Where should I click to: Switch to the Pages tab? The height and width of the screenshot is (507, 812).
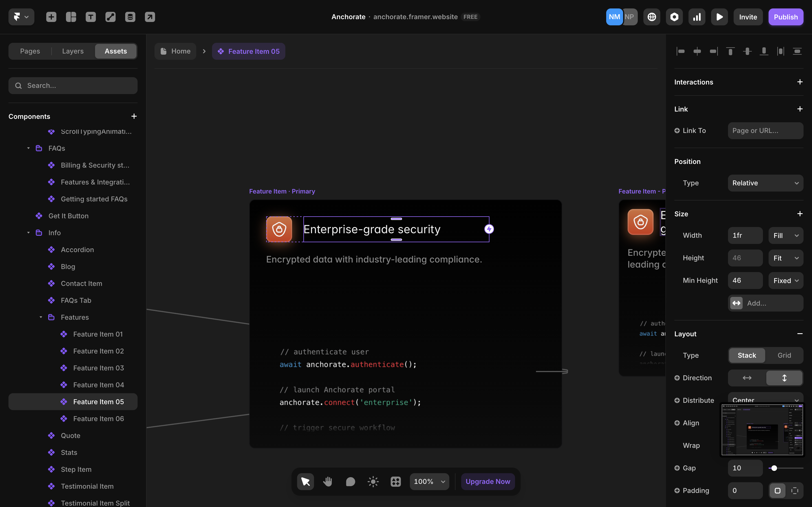pos(30,51)
